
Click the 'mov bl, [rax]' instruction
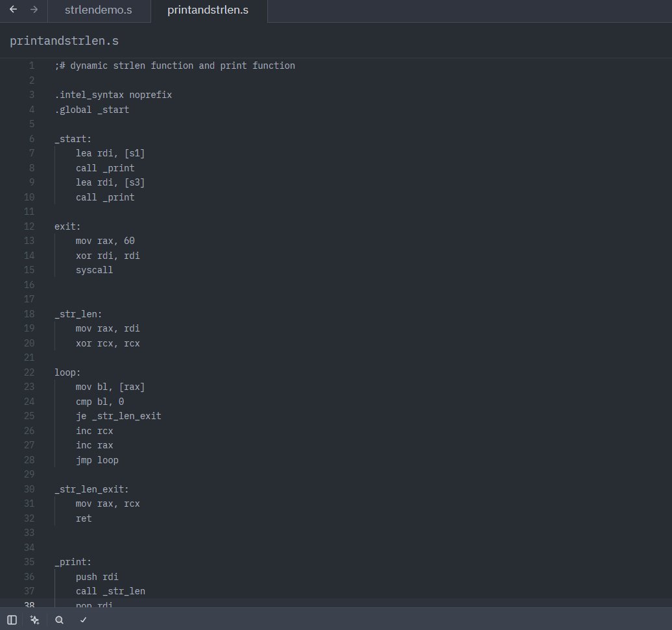[110, 387]
